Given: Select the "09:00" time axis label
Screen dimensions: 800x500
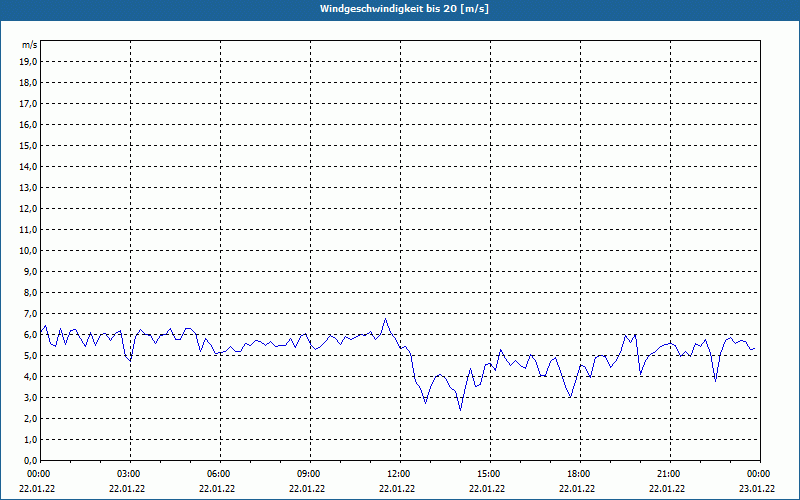Looking at the screenshot, I should click(x=309, y=474).
